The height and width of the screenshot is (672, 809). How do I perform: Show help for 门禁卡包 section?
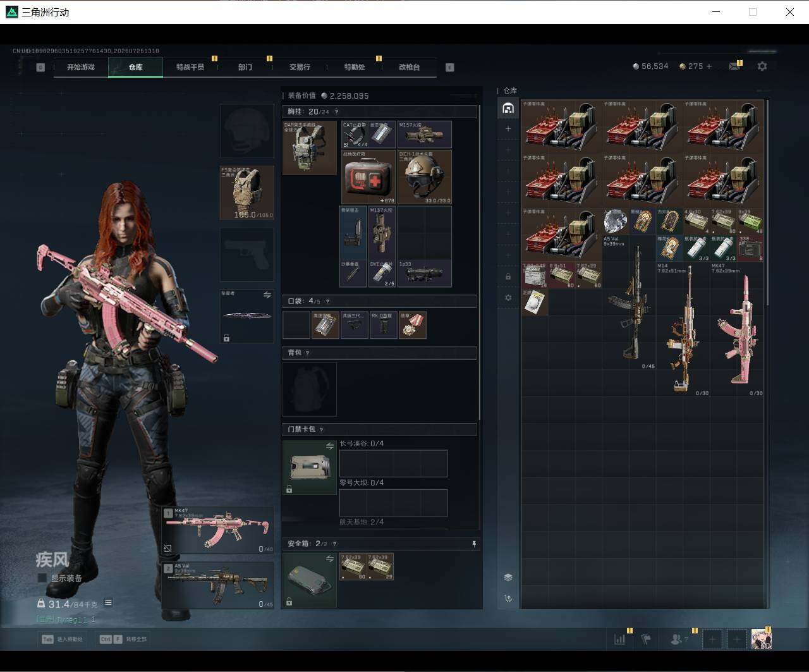click(x=321, y=429)
